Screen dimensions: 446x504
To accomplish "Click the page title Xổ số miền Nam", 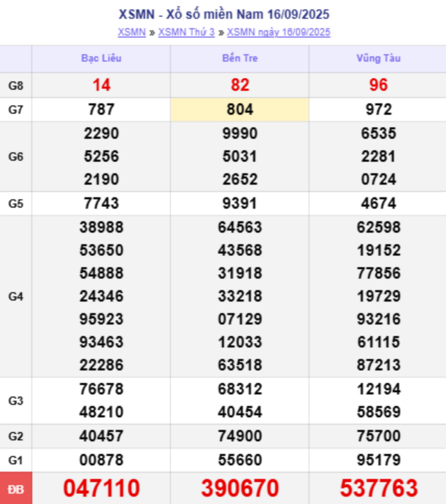I will [224, 14].
